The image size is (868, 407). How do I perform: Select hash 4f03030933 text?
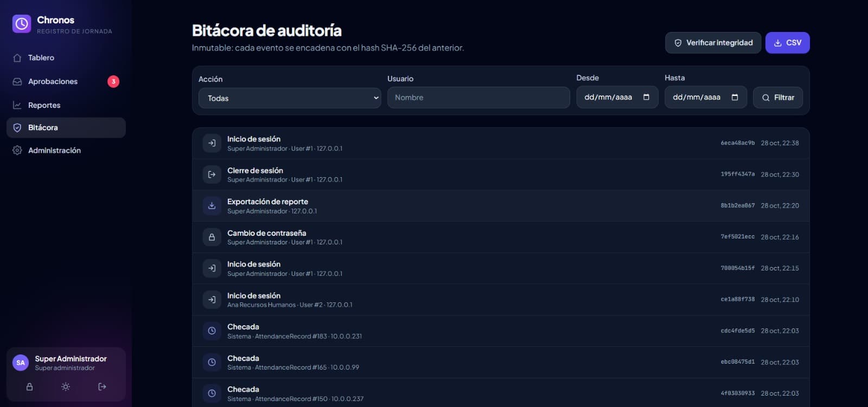pyautogui.click(x=737, y=393)
